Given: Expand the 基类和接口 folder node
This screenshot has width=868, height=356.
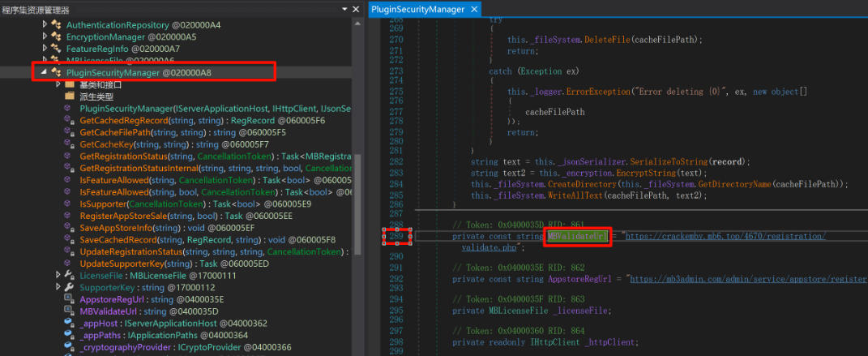Looking at the screenshot, I should click(58, 84).
